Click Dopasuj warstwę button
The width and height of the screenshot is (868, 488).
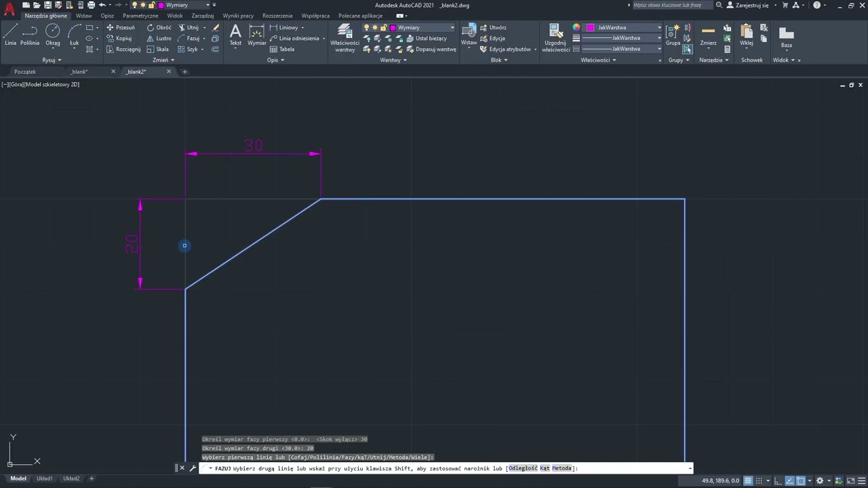coord(430,49)
